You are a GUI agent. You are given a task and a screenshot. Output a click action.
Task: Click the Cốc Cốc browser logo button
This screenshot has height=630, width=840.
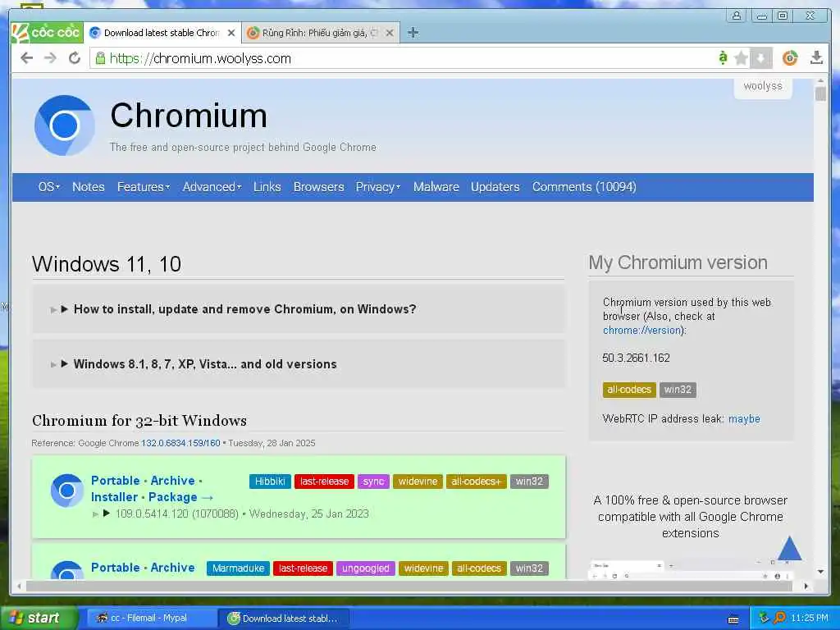(47, 33)
